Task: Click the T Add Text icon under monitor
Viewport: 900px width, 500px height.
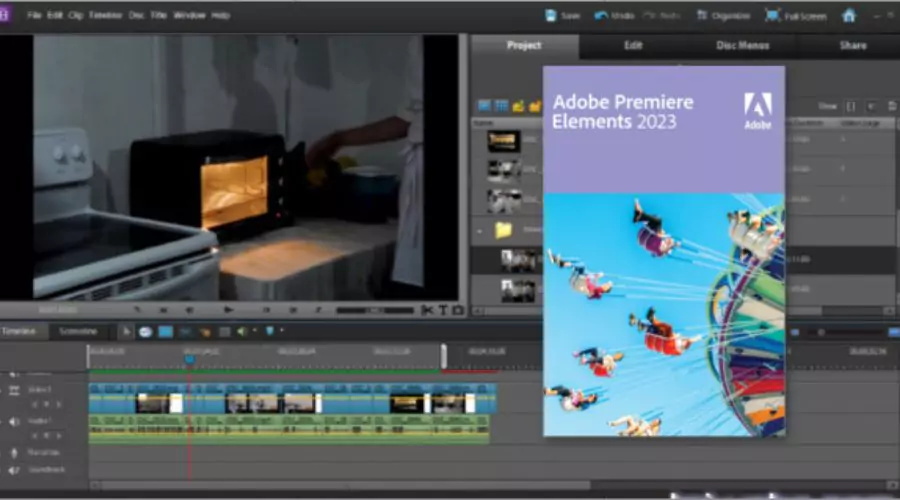Action: click(443, 310)
